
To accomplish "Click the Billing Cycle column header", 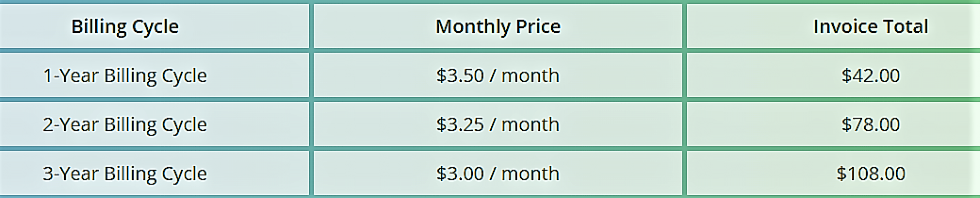I will point(125,26).
